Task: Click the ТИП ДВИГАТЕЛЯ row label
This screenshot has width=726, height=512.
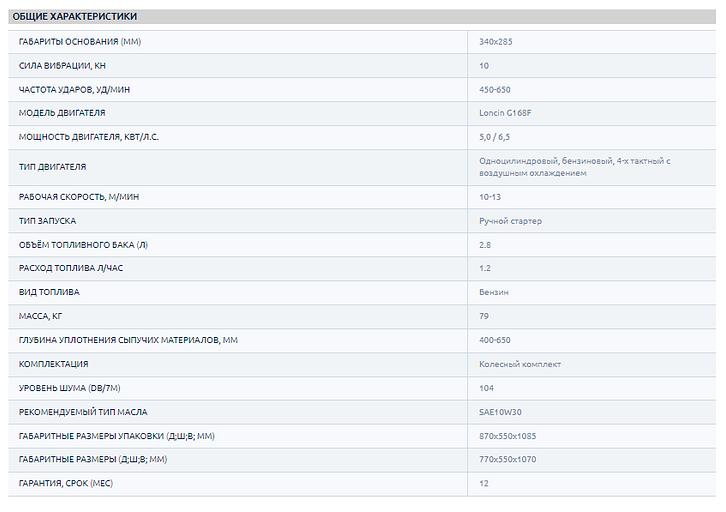Action: [x=53, y=167]
